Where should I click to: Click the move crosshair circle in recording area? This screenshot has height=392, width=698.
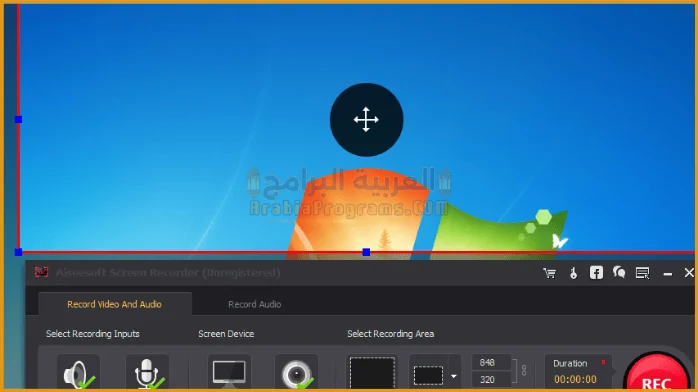tap(366, 120)
